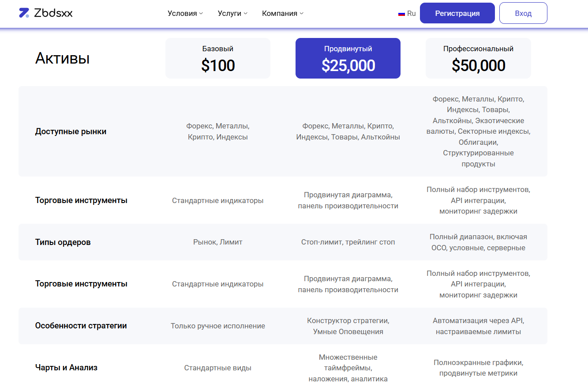Click the Zbdsxx brand name text
The height and width of the screenshot is (384, 588).
click(53, 13)
